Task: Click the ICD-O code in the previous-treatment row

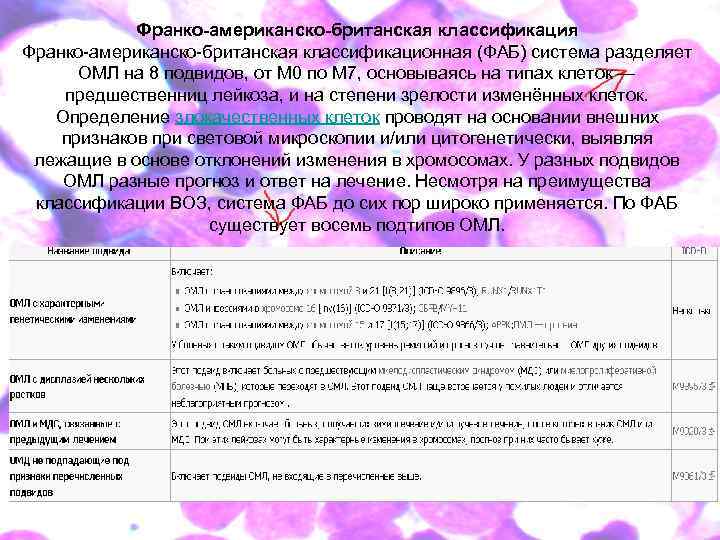Action: point(694,432)
